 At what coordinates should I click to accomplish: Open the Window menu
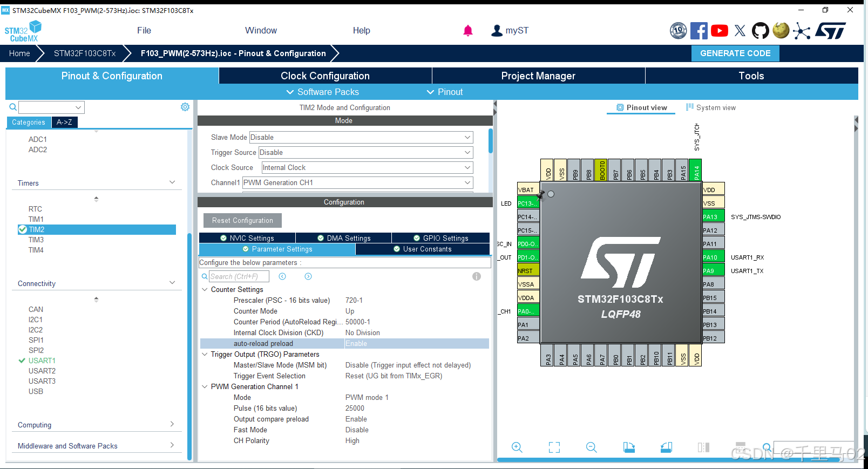[261, 31]
